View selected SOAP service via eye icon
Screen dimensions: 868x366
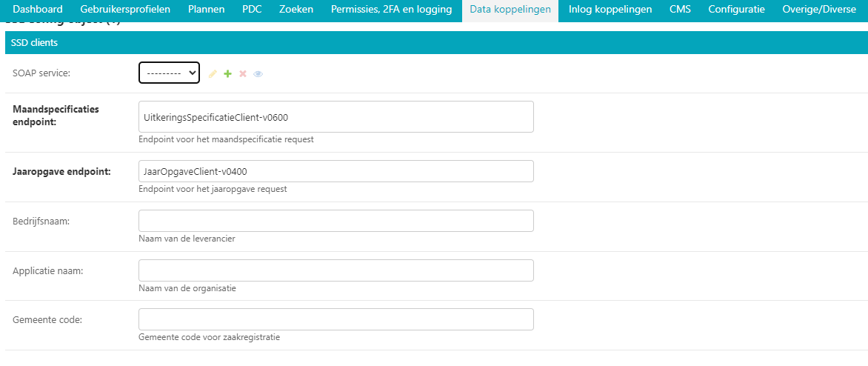point(258,74)
